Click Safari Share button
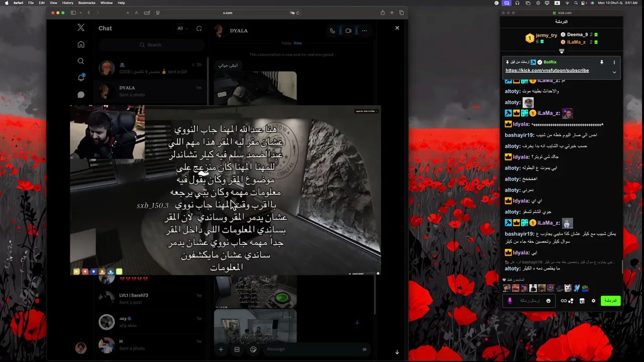 coord(382,13)
